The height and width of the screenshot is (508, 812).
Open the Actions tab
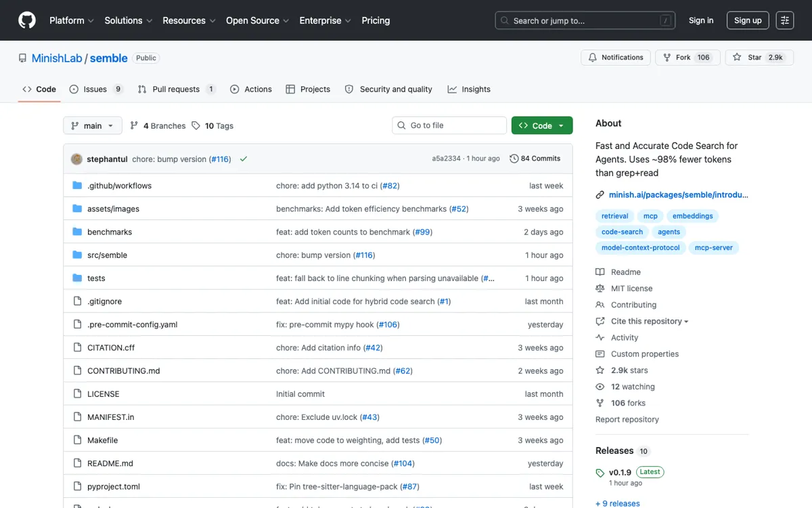[x=251, y=89]
